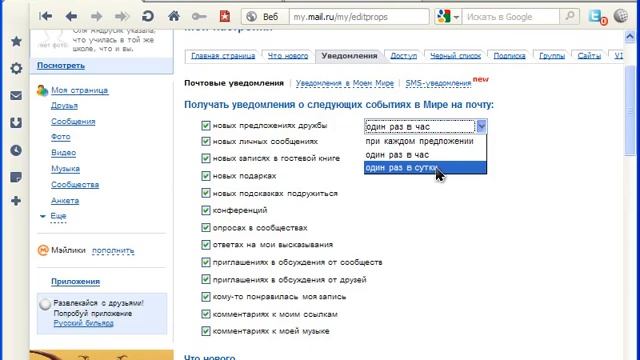Click the my.mail.ru address field
This screenshot has width=640, height=360.
pyautogui.click(x=359, y=17)
